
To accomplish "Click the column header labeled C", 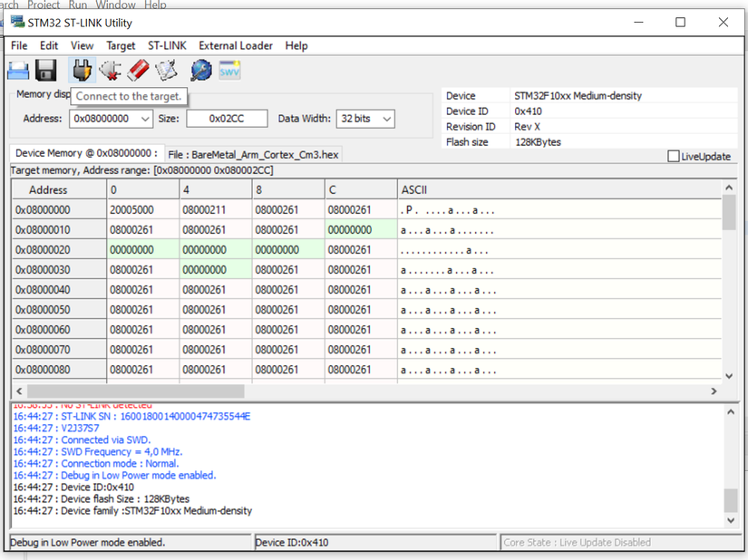I will 361,189.
